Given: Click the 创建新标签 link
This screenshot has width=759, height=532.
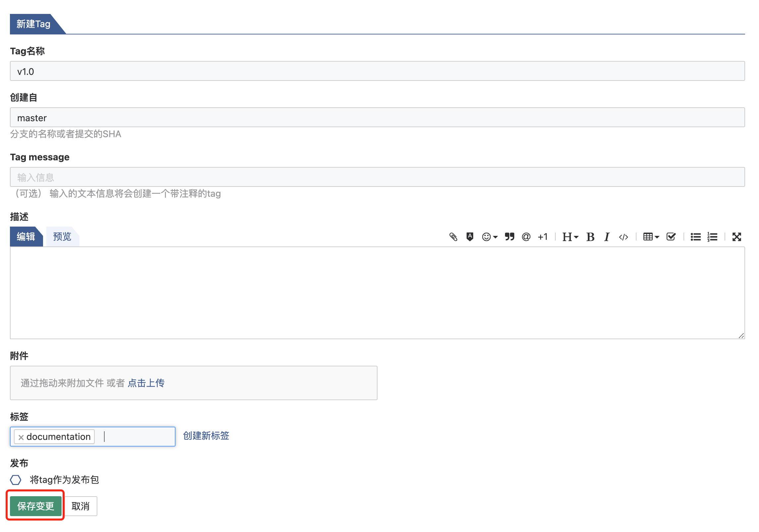Looking at the screenshot, I should pos(206,436).
